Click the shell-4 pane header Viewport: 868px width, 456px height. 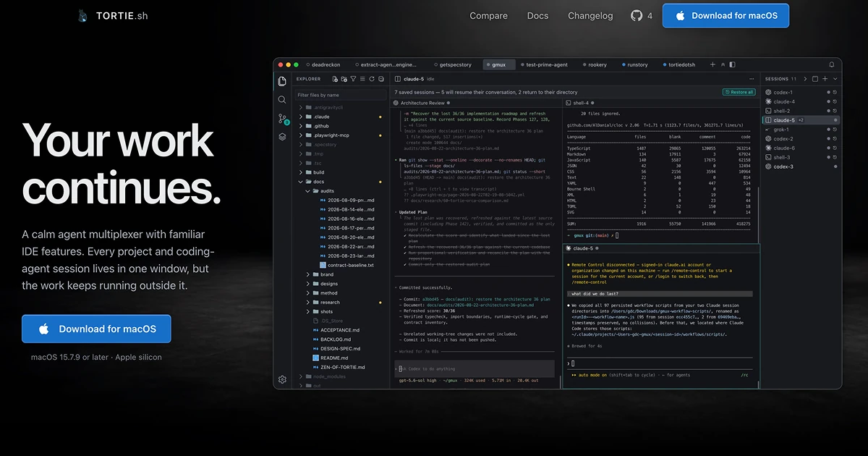[x=660, y=103]
